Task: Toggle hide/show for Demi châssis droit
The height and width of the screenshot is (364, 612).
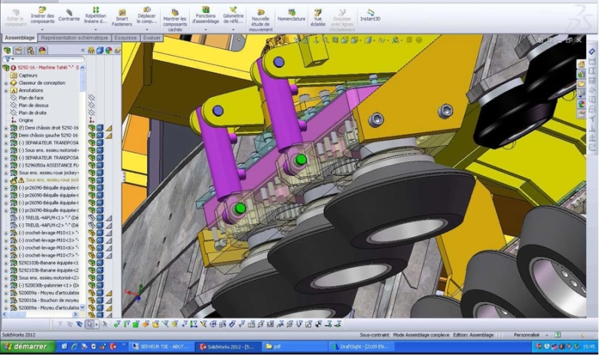Action: tap(92, 128)
